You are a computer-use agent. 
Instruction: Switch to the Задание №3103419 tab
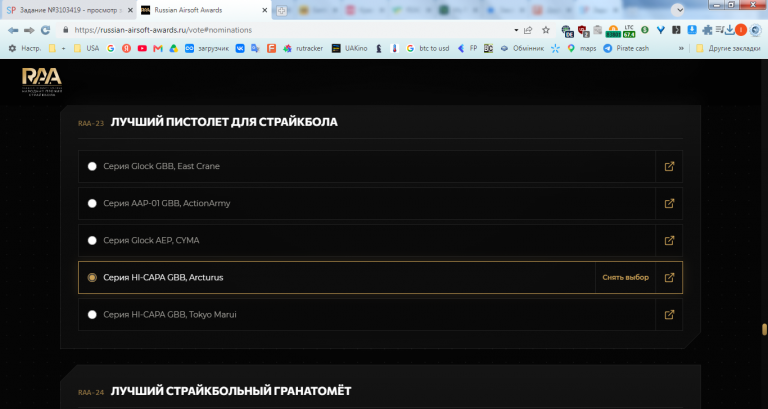68,10
